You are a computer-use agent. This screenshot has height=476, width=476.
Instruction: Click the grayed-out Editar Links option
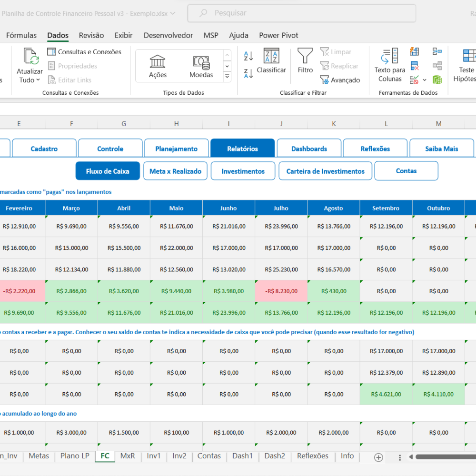[x=69, y=80]
